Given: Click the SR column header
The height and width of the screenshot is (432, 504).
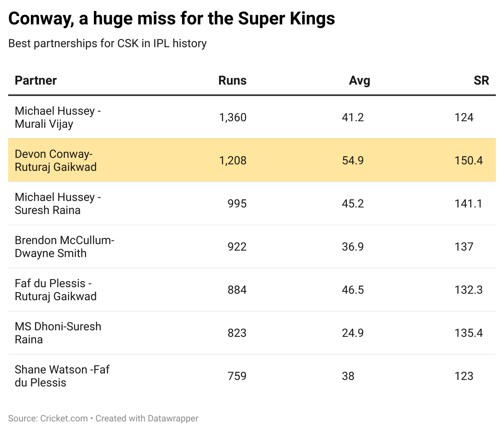Looking at the screenshot, I should click(x=481, y=81).
